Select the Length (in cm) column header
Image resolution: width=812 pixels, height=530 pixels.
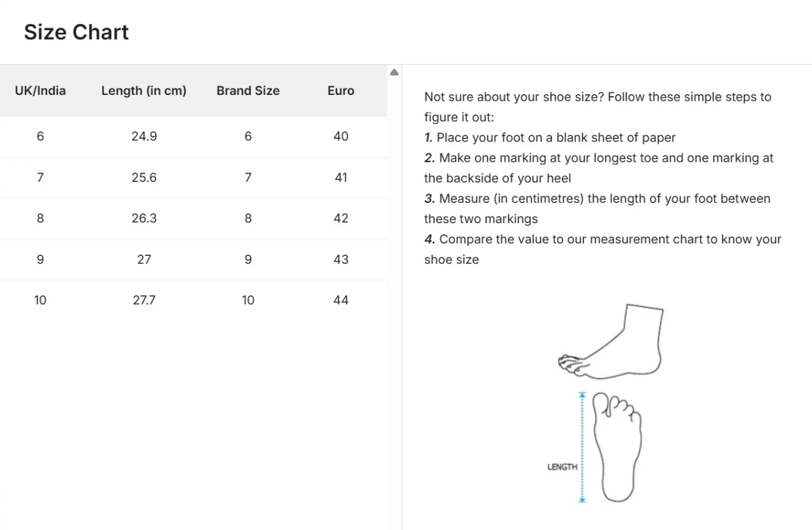(x=144, y=91)
